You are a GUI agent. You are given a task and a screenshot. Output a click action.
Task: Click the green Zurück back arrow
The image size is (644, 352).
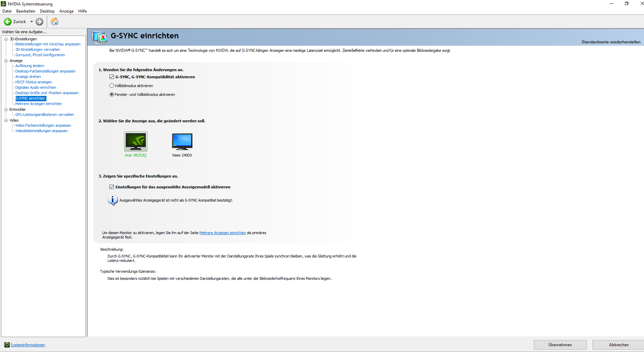click(x=7, y=22)
